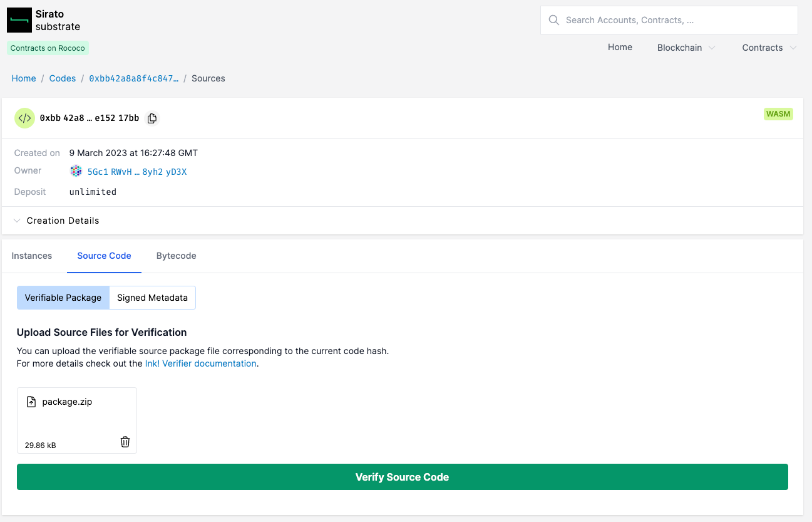Open the Contracts dropdown menu
Viewport: 812px width, 522px height.
click(x=769, y=48)
